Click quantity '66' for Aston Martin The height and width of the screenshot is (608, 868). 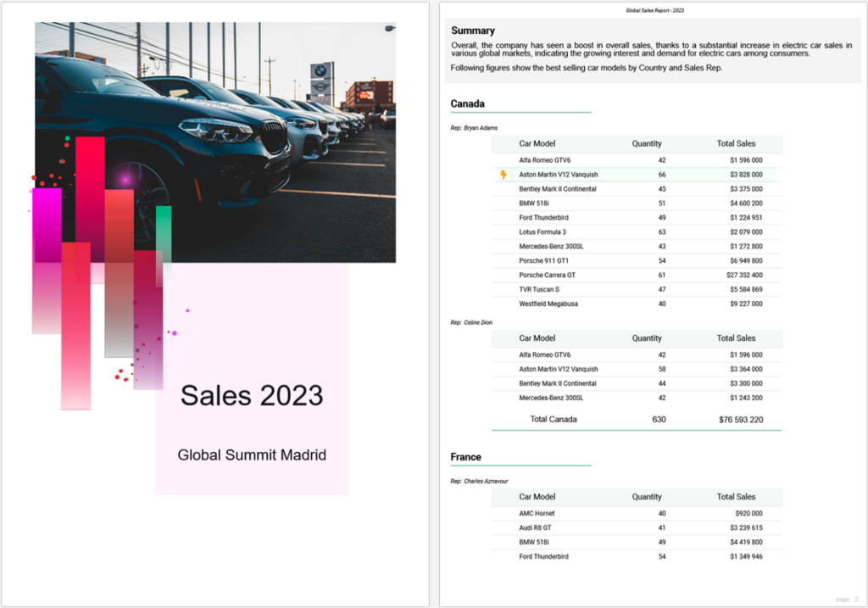[x=662, y=175]
